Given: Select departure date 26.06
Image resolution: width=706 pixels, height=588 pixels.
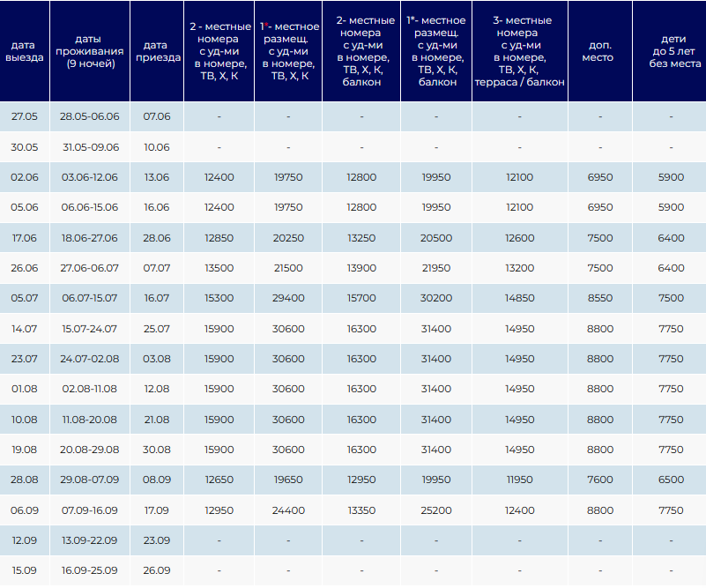Looking at the screenshot, I should pos(25,268).
